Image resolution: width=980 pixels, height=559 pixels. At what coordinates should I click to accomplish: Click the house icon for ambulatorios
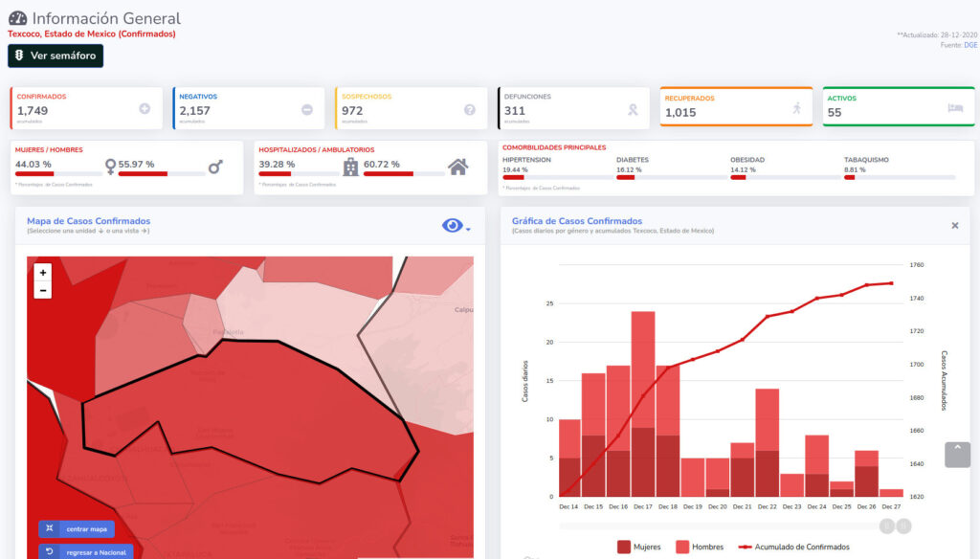(458, 167)
